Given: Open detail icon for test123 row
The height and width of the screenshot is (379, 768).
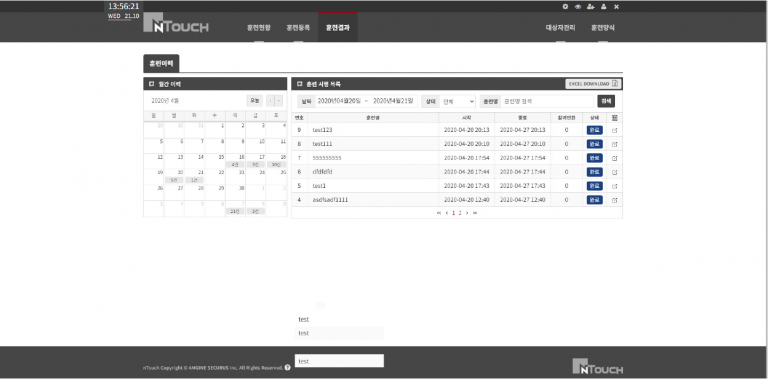Looking at the screenshot, I should coord(615,130).
